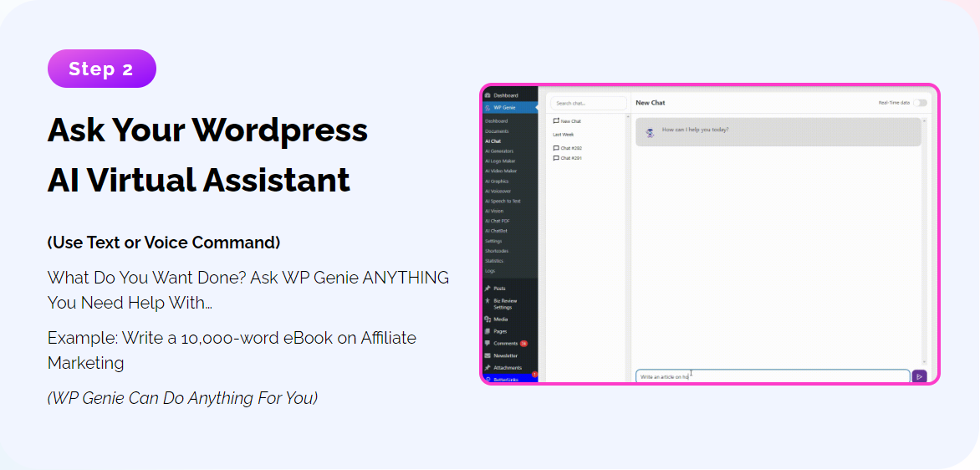Viewport: 980px width, 470px height.
Task: Click the New Chat heading
Action: click(650, 103)
